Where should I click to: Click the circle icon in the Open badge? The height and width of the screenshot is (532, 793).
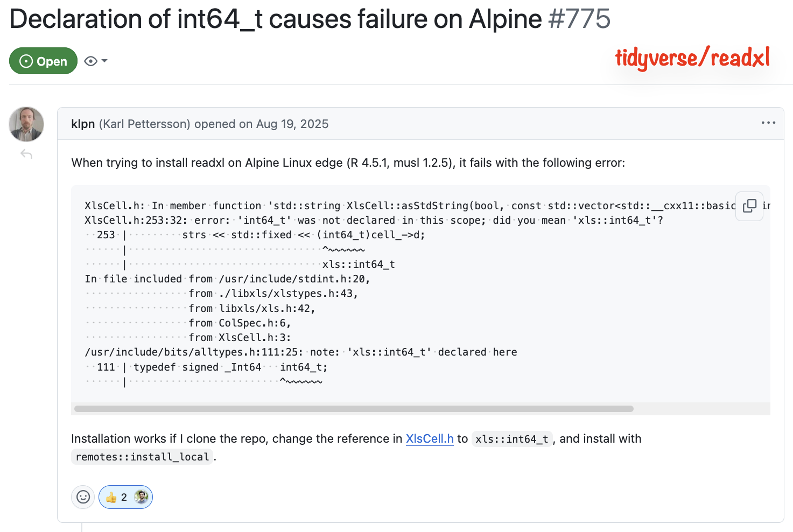point(26,61)
